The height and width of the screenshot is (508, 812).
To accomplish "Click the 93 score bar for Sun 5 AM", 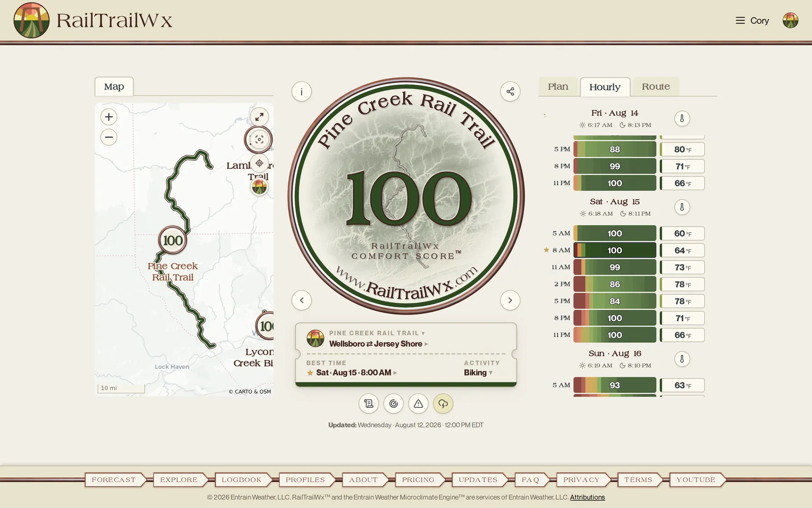I will 615,385.
